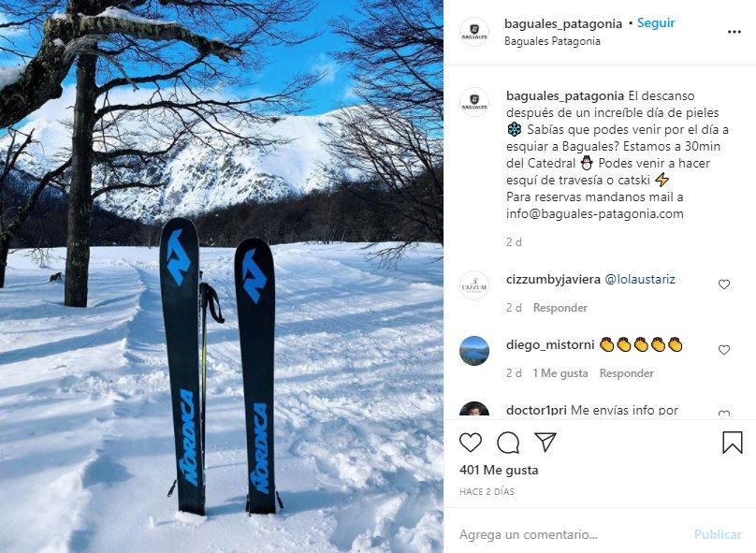Like diego_mistorni's comment

[723, 350]
